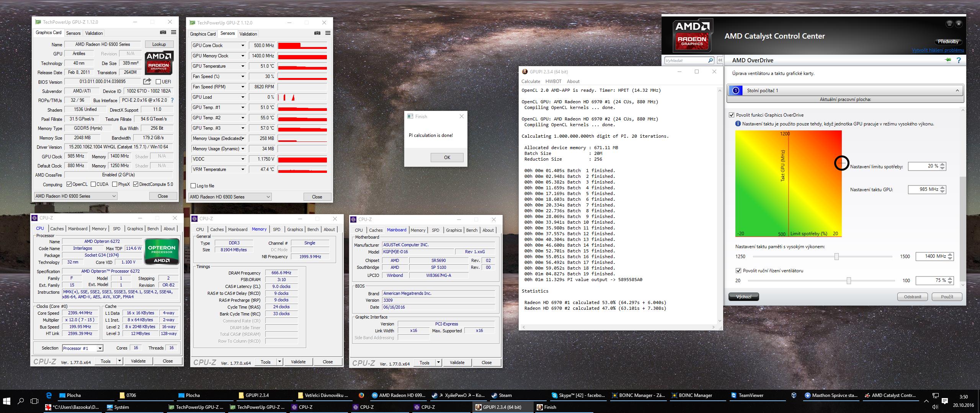The image size is (980, 413).
Task: Click the Catalyst help question mark icon
Action: click(959, 60)
